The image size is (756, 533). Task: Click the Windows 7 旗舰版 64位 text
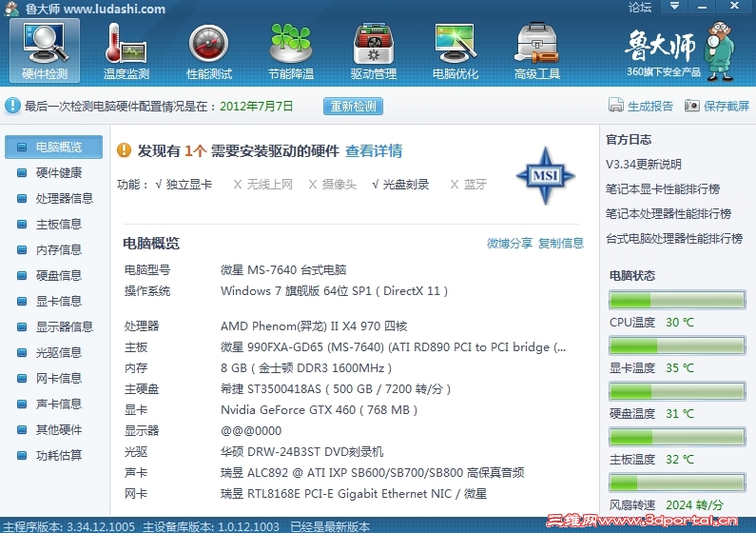(x=334, y=291)
